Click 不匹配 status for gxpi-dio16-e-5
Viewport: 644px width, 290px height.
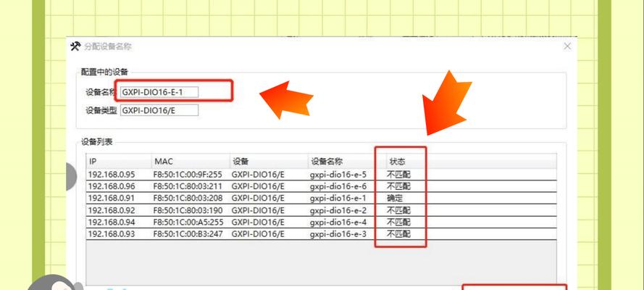[x=399, y=175]
